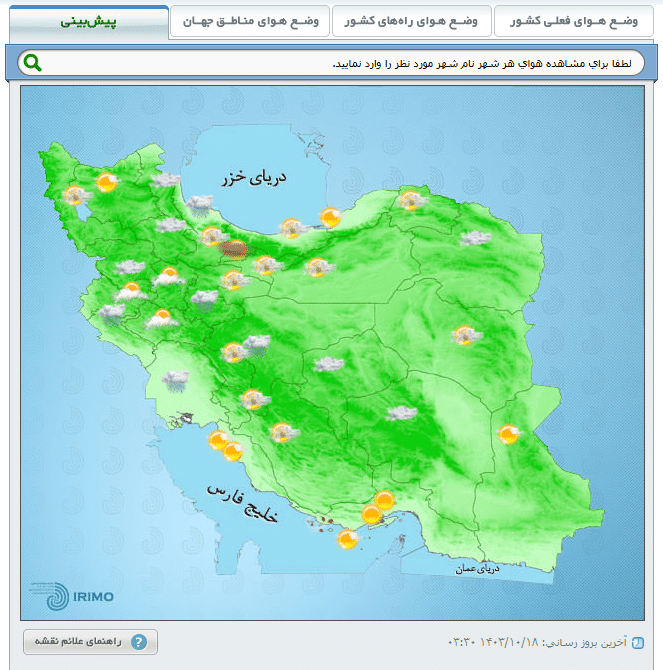Viewport: 663px width, 670px height.
Task: Click the brown dust icon near Tehran
Action: tap(233, 250)
